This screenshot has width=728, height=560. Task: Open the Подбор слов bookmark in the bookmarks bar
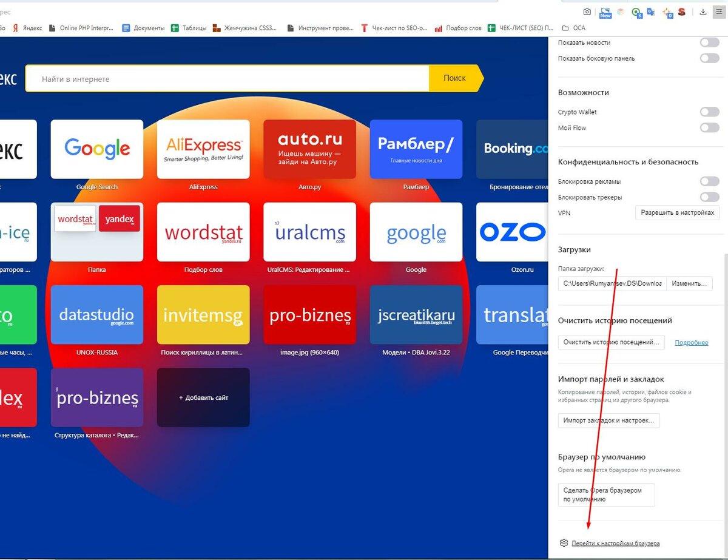458,28
